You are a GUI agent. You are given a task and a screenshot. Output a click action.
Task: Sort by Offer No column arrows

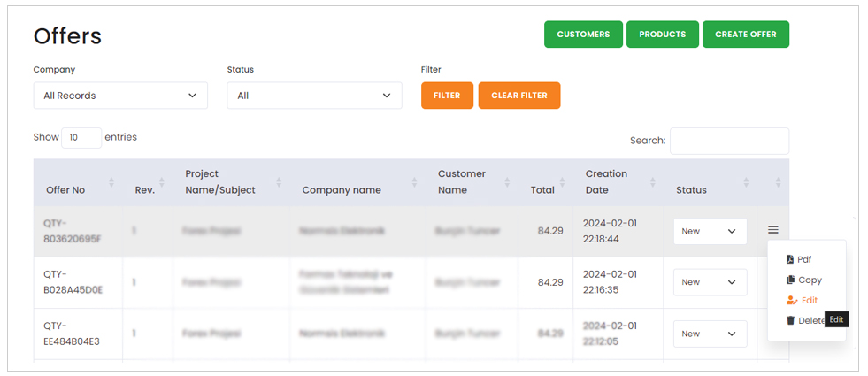click(x=111, y=182)
